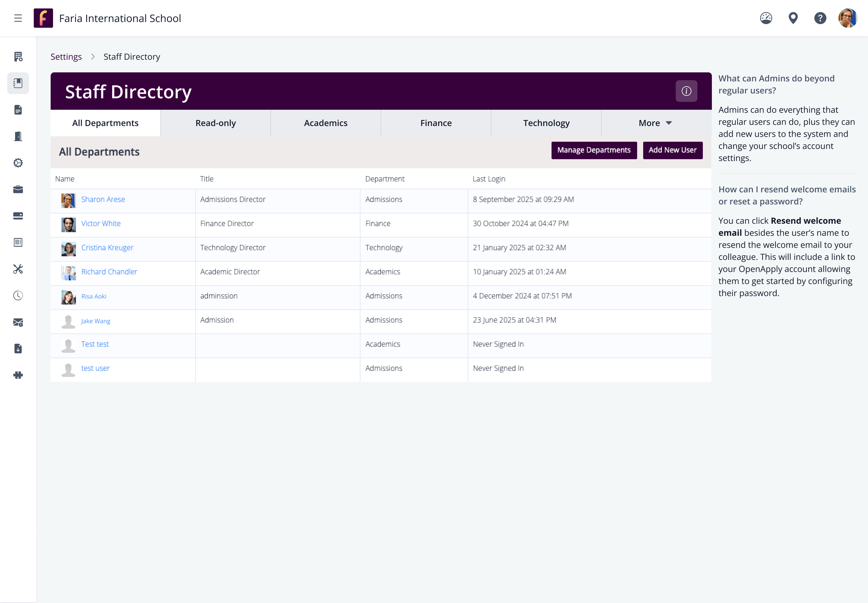The width and height of the screenshot is (868, 603).
Task: Expand the More departments dropdown
Action: pos(655,123)
